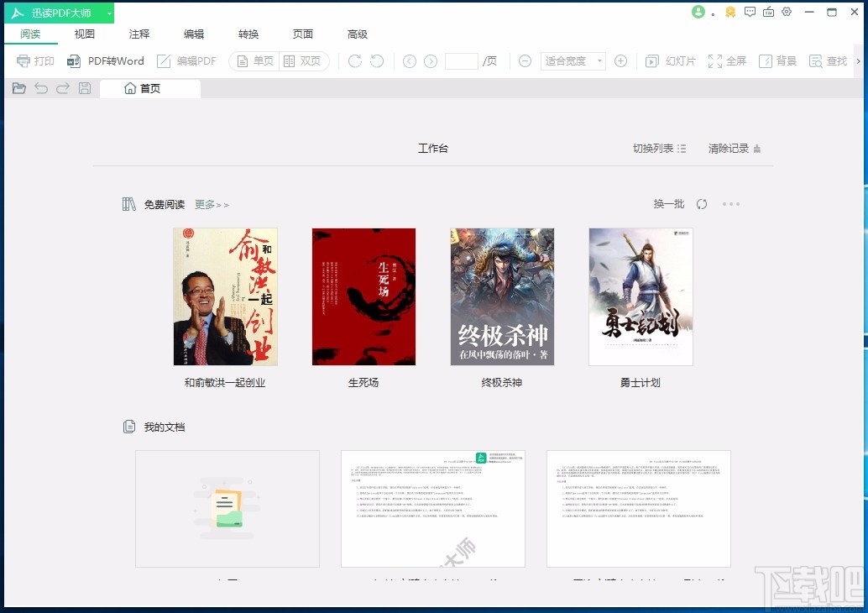Click the redo arrow icon

pyautogui.click(x=63, y=88)
